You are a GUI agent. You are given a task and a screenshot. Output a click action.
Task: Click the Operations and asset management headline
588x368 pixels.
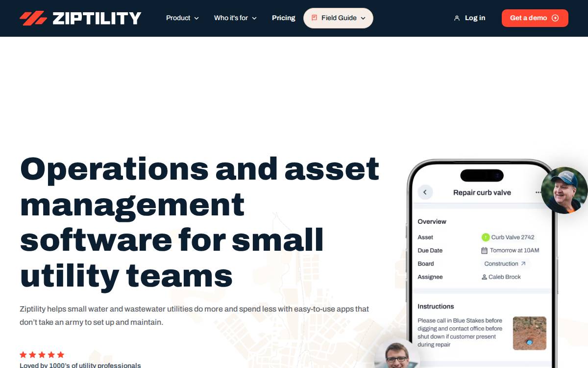pyautogui.click(x=199, y=222)
